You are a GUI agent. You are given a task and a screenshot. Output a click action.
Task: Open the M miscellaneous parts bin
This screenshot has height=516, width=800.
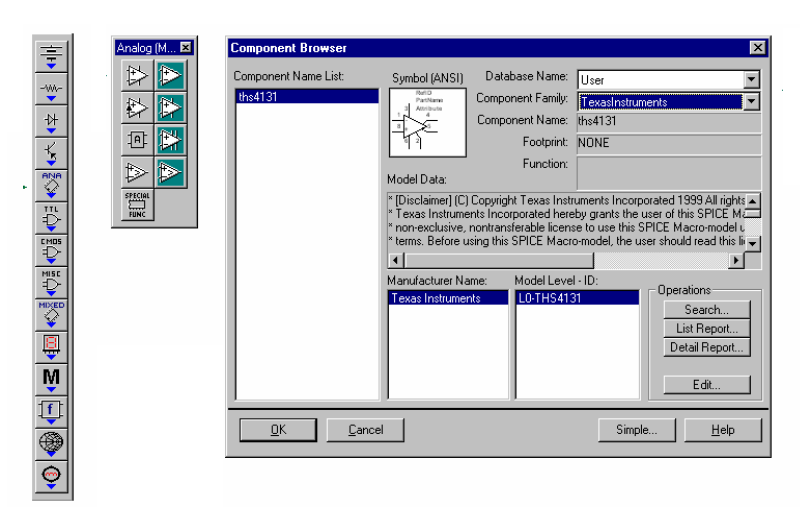[51, 379]
